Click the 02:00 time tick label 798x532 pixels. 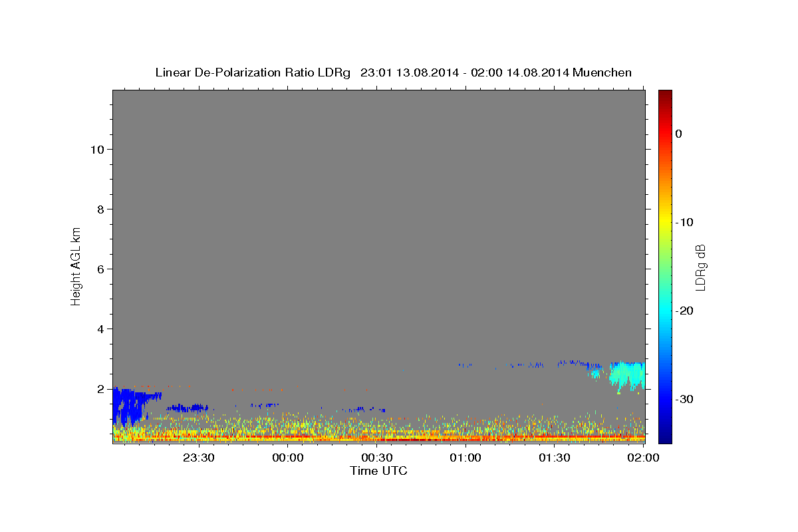point(644,458)
